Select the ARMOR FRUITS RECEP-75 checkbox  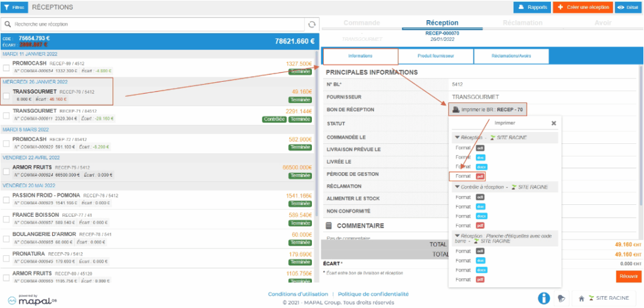(x=6, y=171)
